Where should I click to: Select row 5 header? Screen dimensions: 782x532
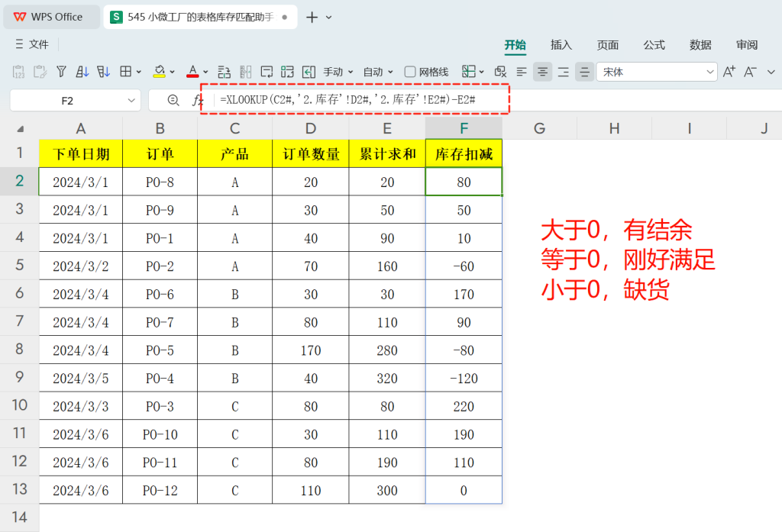[x=19, y=265]
